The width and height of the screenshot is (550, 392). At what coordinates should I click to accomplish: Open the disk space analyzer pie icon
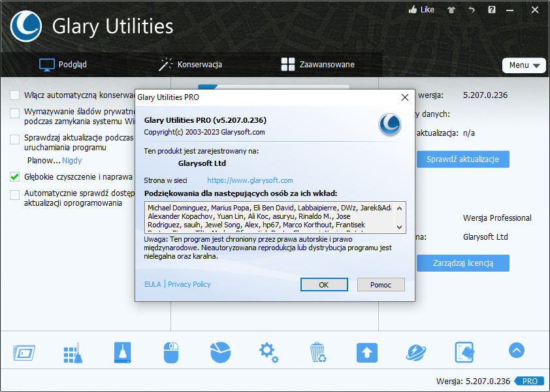coord(220,352)
